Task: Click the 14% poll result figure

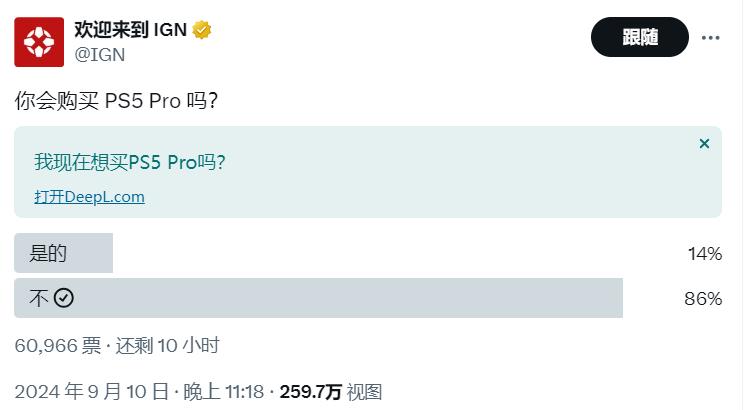Action: coord(705,253)
